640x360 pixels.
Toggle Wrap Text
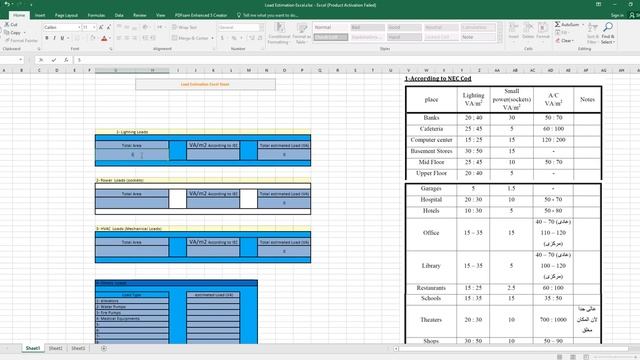pos(184,27)
